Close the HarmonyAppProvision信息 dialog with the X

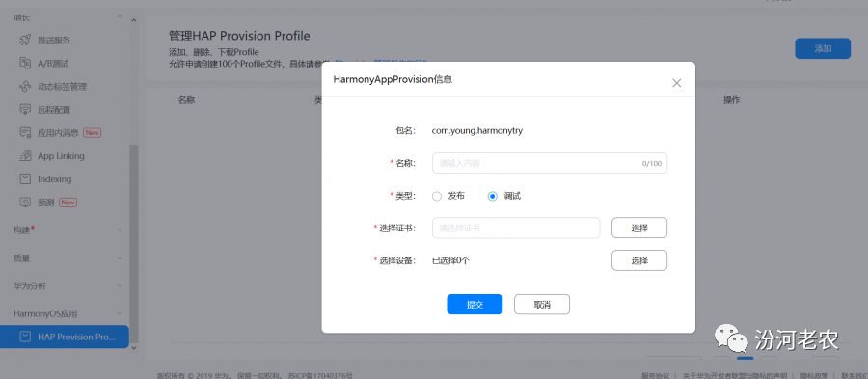pos(676,83)
